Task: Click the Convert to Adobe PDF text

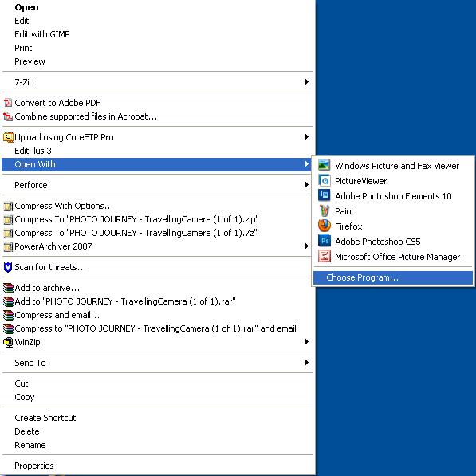Action: [57, 103]
